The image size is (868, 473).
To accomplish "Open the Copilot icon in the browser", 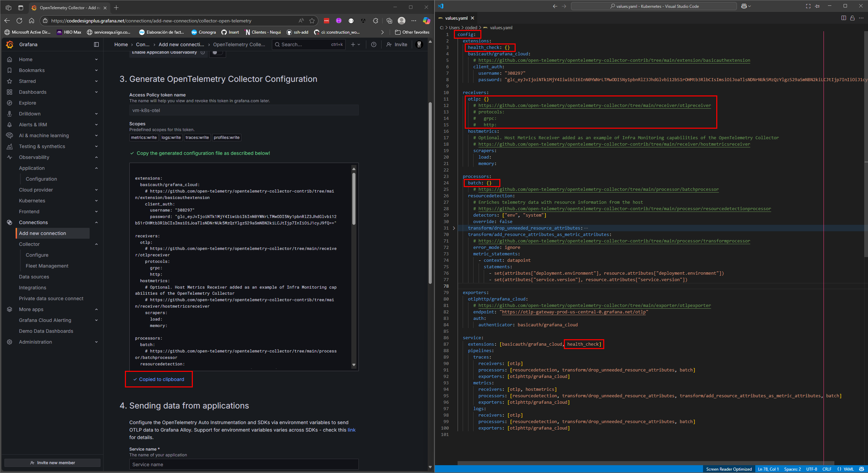I will [x=426, y=21].
